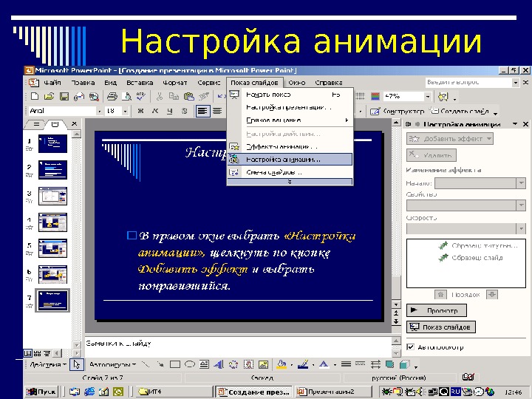Open the font size 18 dropdown

(125, 111)
